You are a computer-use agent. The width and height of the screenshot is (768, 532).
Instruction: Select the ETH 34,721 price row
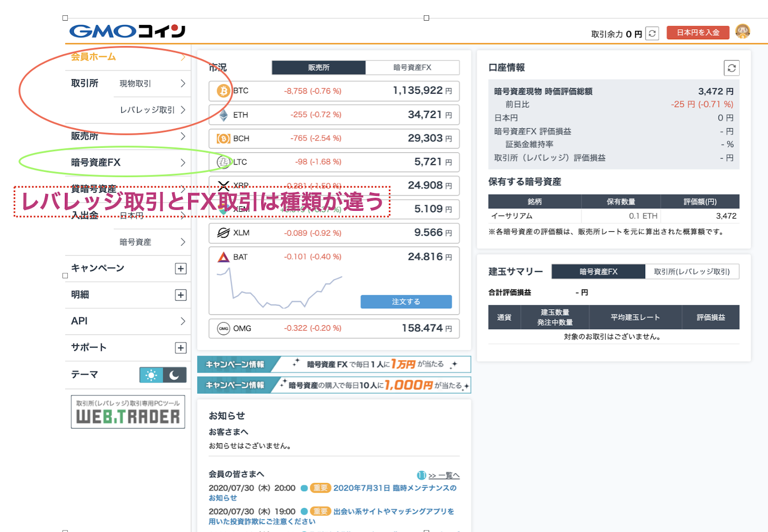pyautogui.click(x=334, y=115)
